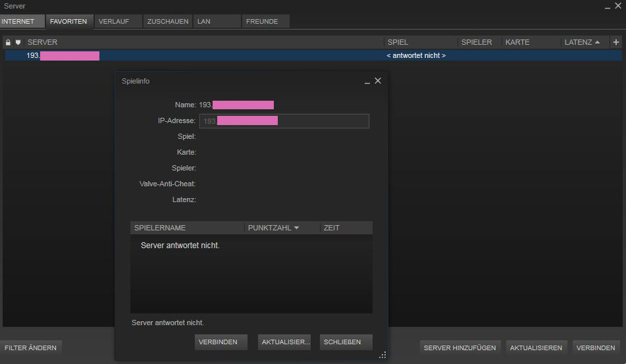
Task: Minimize the Spielinfo dialog
Action: point(367,81)
